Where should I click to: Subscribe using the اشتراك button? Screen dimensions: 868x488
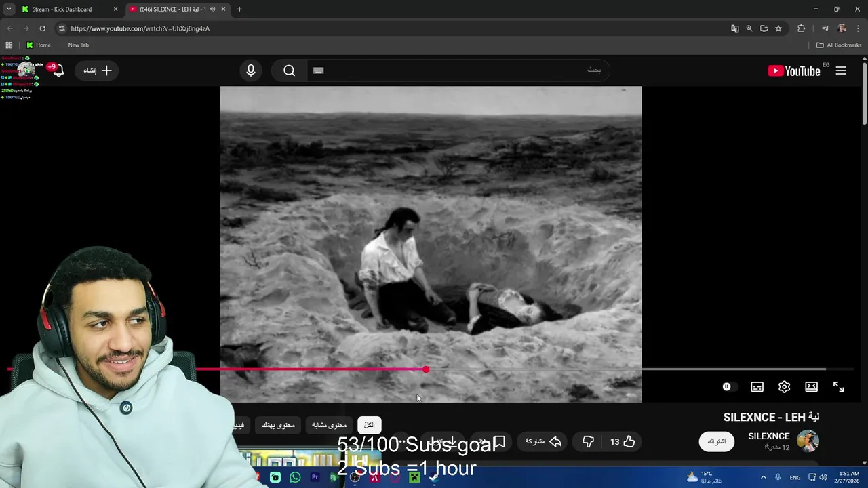(717, 442)
